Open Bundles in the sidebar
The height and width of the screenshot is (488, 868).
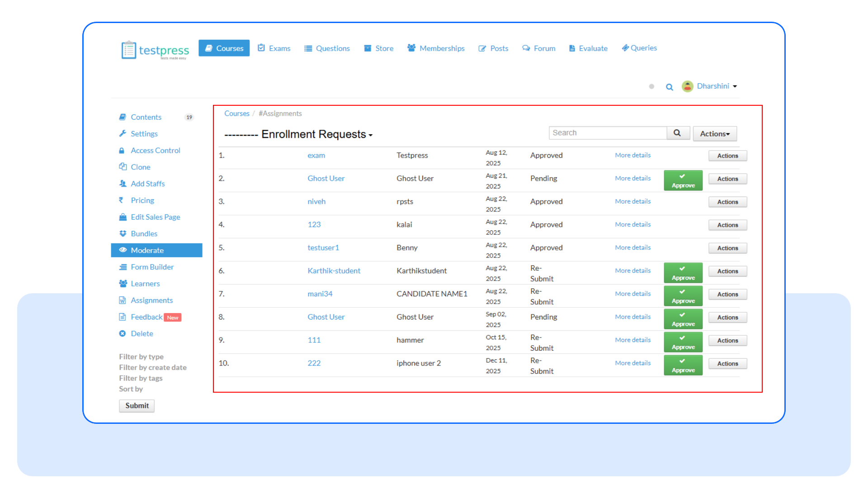click(144, 234)
